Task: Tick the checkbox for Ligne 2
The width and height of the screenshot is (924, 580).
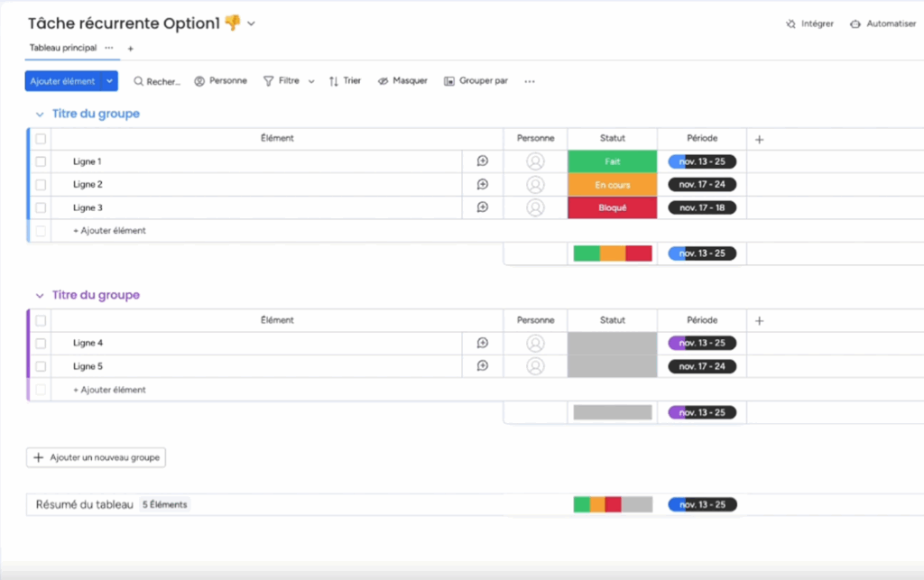Action: click(x=41, y=184)
